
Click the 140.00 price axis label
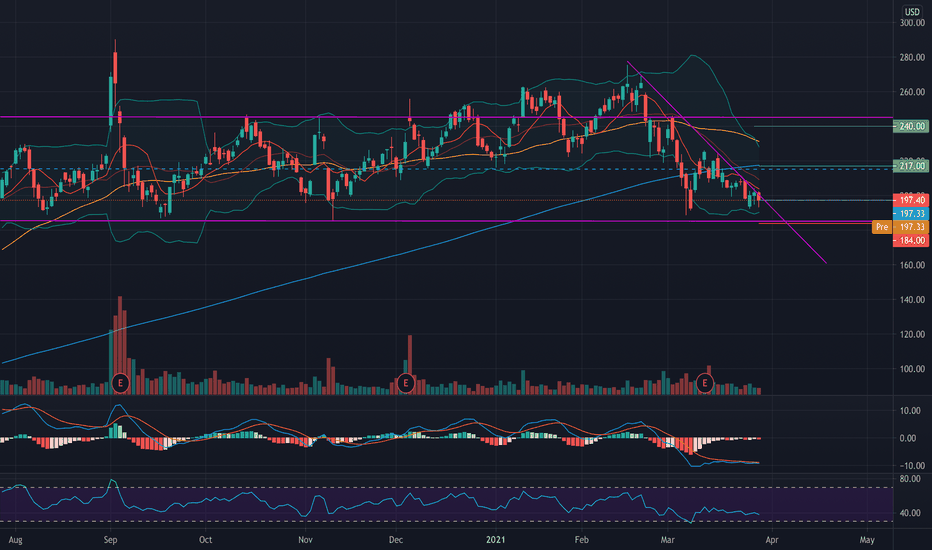click(912, 299)
